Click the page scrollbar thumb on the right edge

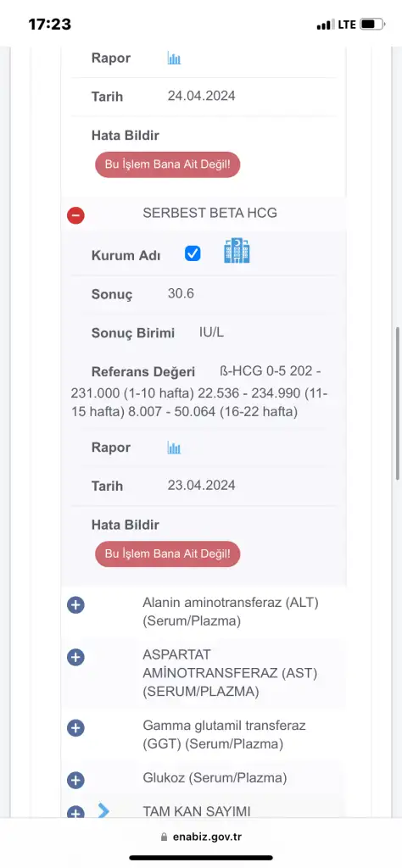398,404
